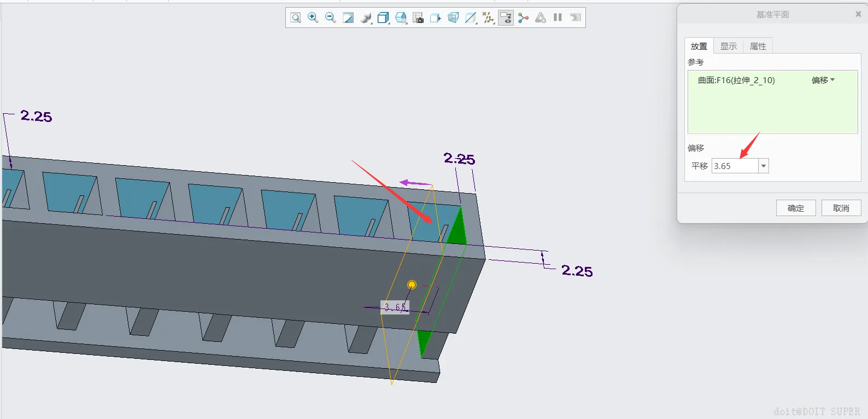
Task: Expand the 平移 value dropdown arrow
Action: [x=764, y=166]
